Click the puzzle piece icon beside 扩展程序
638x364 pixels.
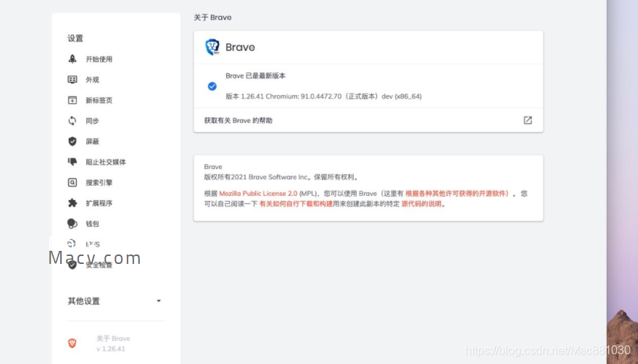click(x=72, y=203)
